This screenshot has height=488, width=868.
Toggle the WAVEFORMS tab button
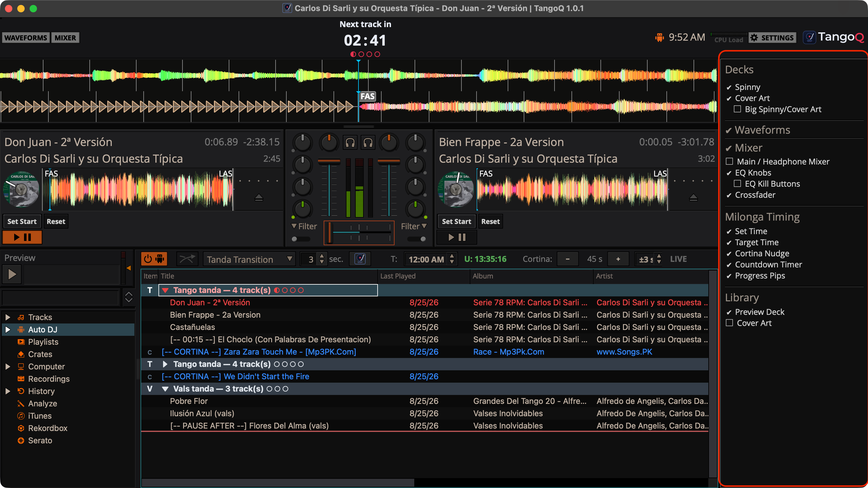click(x=26, y=37)
